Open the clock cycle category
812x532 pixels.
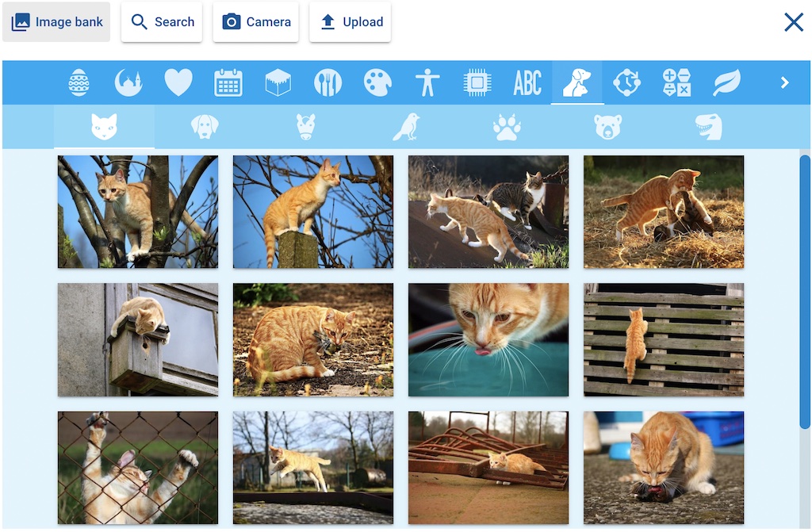626,82
